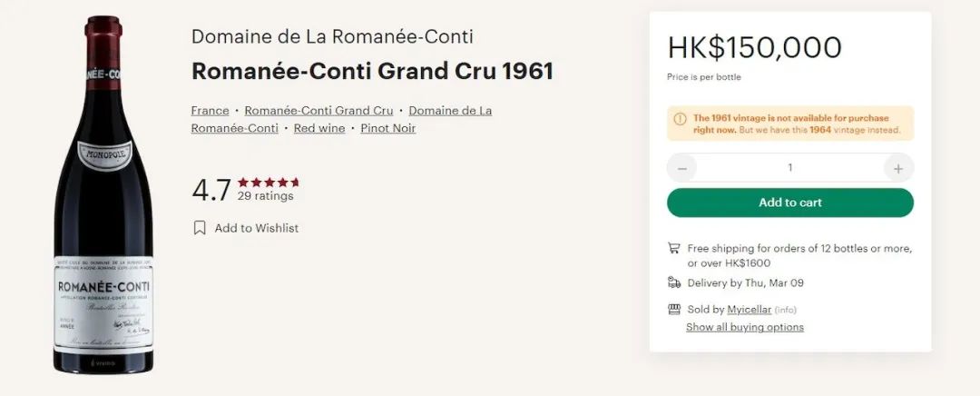Image resolution: width=980 pixels, height=396 pixels.
Task: Open the Myicellar seller link
Action: (749, 310)
